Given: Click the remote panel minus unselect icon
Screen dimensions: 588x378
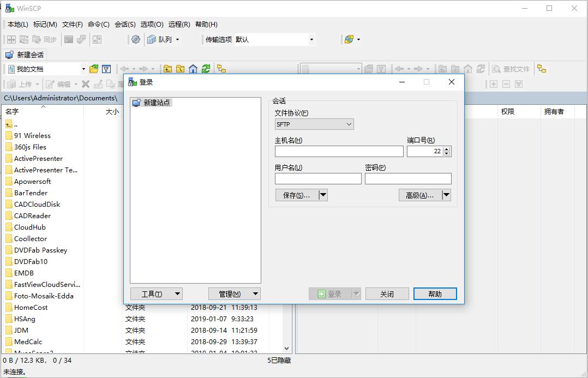Looking at the screenshot, I should tap(506, 84).
